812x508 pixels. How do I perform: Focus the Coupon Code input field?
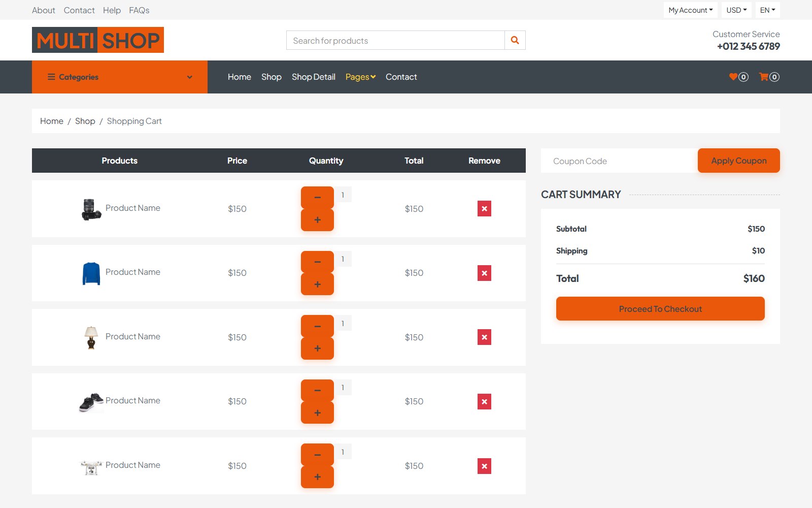pos(619,161)
